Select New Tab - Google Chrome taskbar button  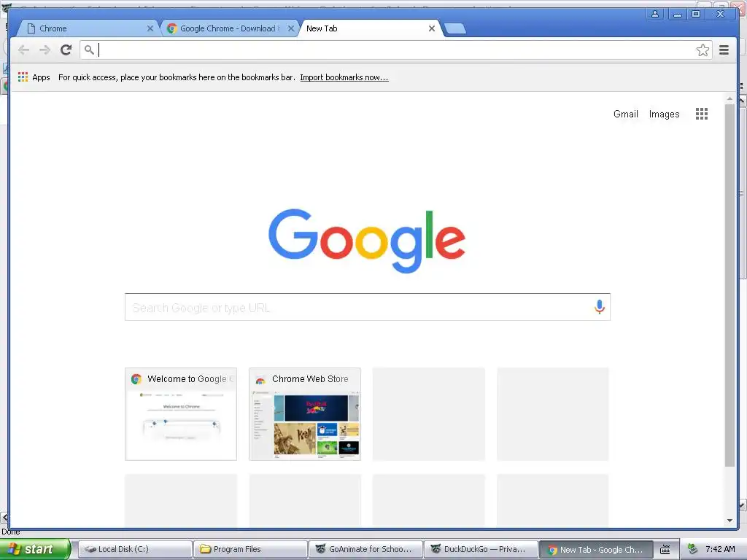596,550
